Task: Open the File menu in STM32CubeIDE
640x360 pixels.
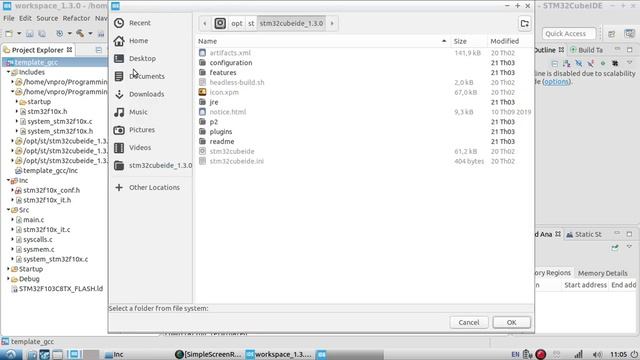Action: click(9, 18)
